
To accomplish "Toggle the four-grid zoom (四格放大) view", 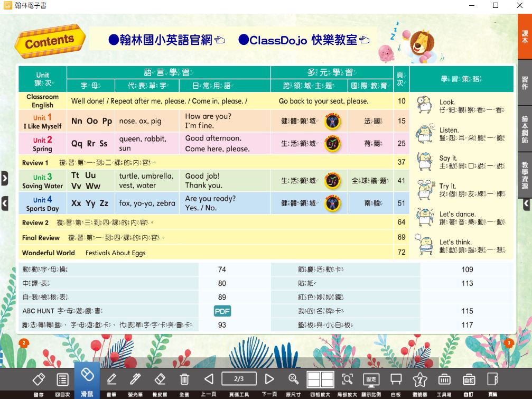I will pyautogui.click(x=320, y=379).
